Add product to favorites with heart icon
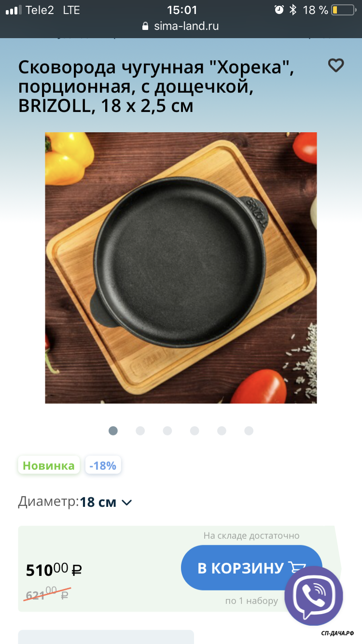The width and height of the screenshot is (362, 644). [336, 65]
